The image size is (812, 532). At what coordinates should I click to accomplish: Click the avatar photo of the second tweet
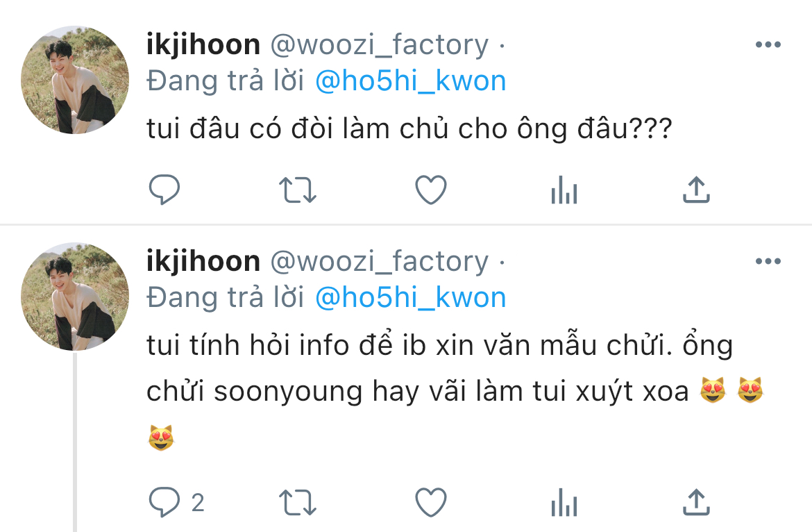click(75, 297)
